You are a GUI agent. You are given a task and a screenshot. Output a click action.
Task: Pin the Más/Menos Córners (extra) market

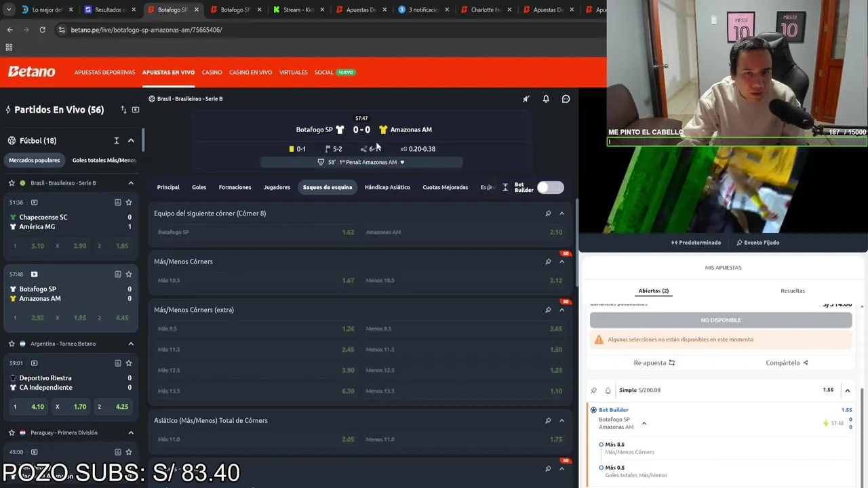[548, 310]
